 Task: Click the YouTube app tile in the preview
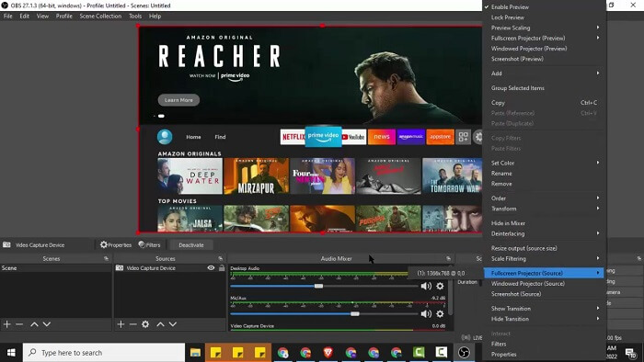click(353, 137)
